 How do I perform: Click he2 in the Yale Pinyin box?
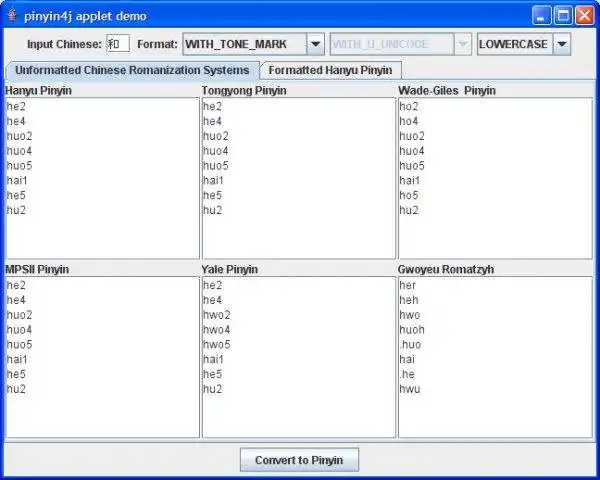(x=212, y=285)
